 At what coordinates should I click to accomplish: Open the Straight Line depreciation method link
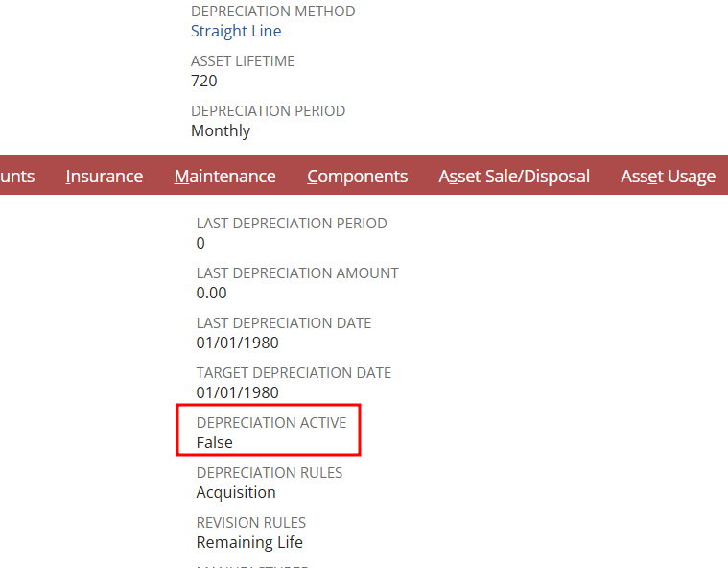pos(236,31)
